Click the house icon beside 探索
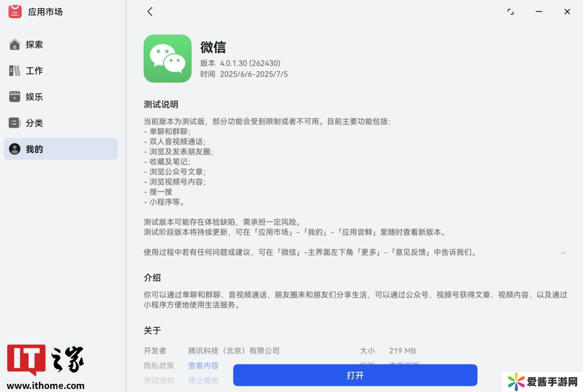The width and height of the screenshot is (583, 392). [15, 45]
